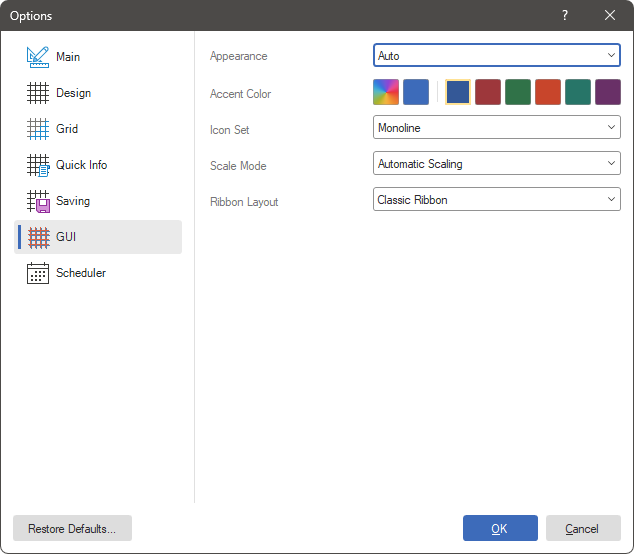Open the Scheduler calendar icon
Screen dimensions: 634x554
coord(38,273)
